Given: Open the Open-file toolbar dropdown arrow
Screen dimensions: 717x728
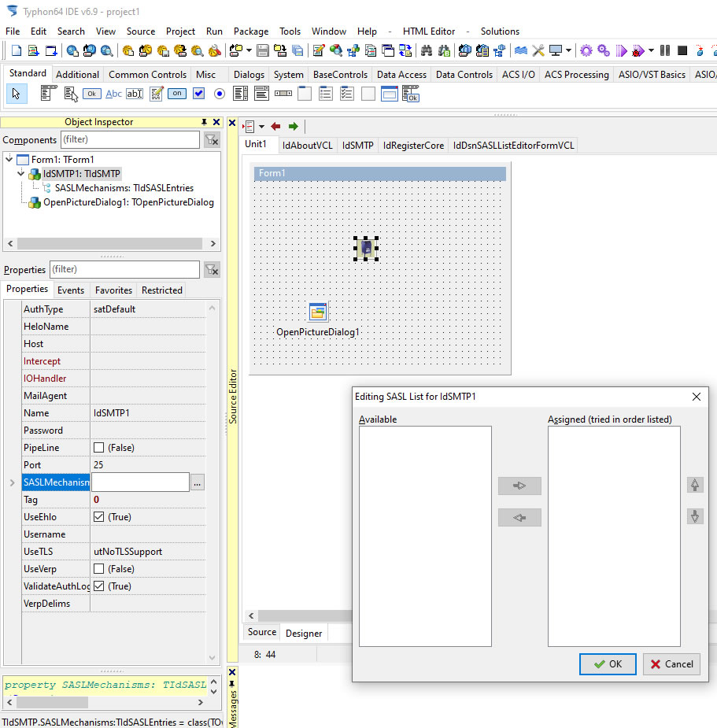Looking at the screenshot, I should pyautogui.click(x=249, y=50).
